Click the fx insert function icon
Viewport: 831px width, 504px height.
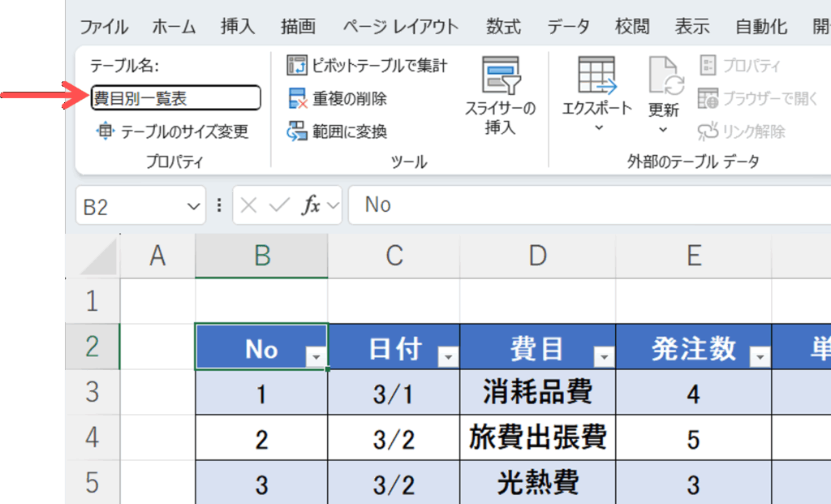pyautogui.click(x=311, y=205)
